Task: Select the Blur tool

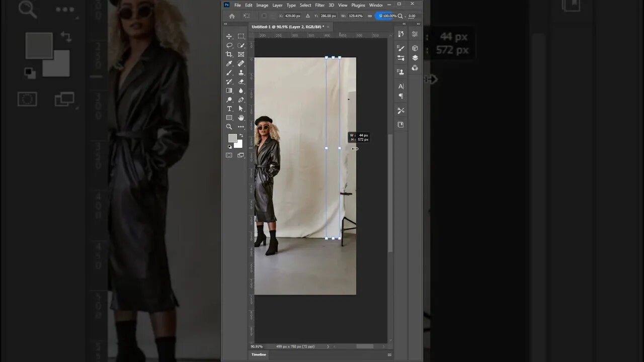Action: [241, 90]
